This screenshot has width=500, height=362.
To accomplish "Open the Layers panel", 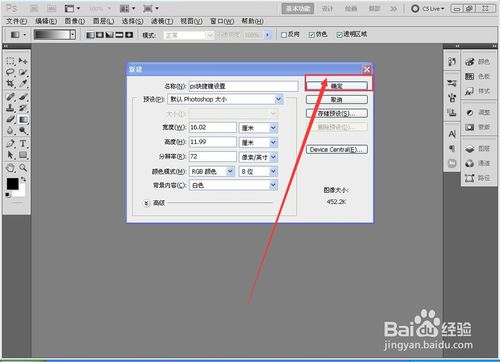I will 478,149.
